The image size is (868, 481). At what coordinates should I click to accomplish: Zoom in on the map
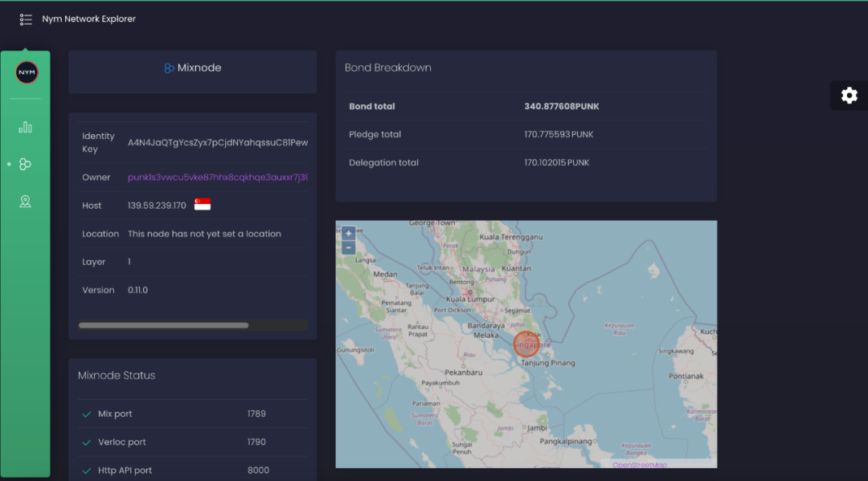coord(348,234)
